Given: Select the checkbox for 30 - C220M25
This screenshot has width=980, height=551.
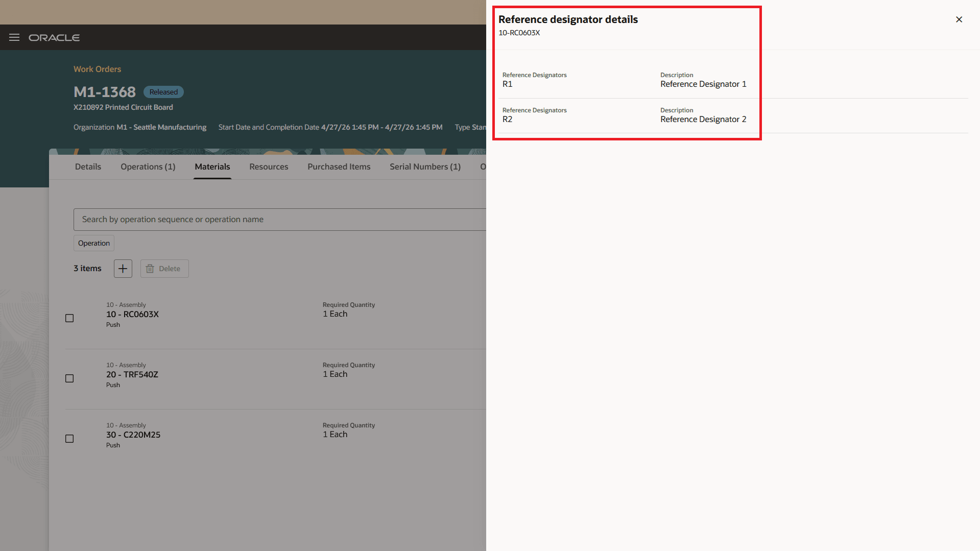Looking at the screenshot, I should (69, 439).
